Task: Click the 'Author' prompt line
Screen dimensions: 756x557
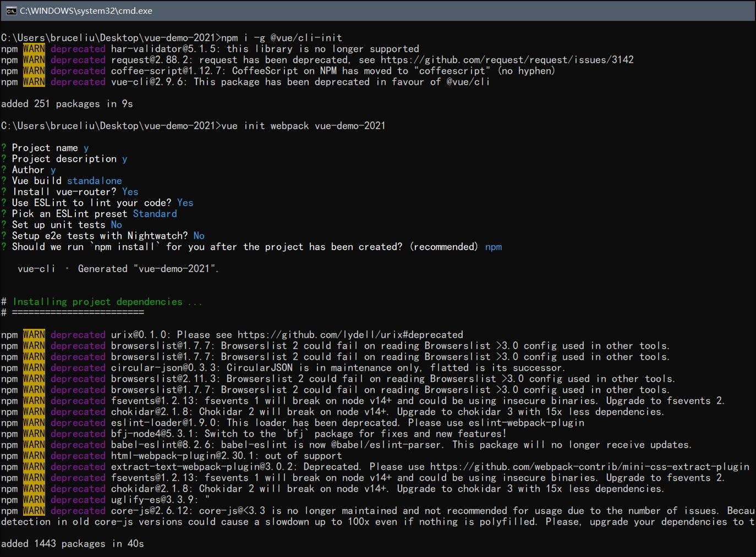Action: (29, 170)
